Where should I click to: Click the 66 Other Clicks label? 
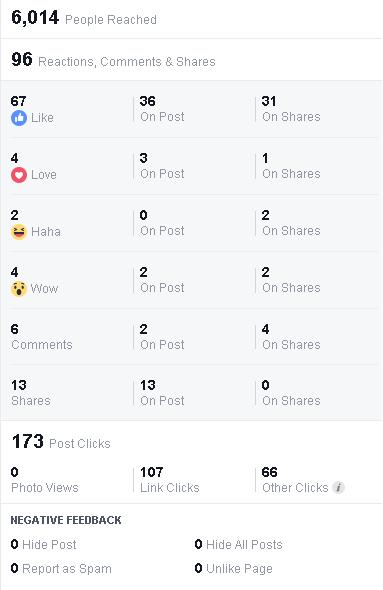295,480
